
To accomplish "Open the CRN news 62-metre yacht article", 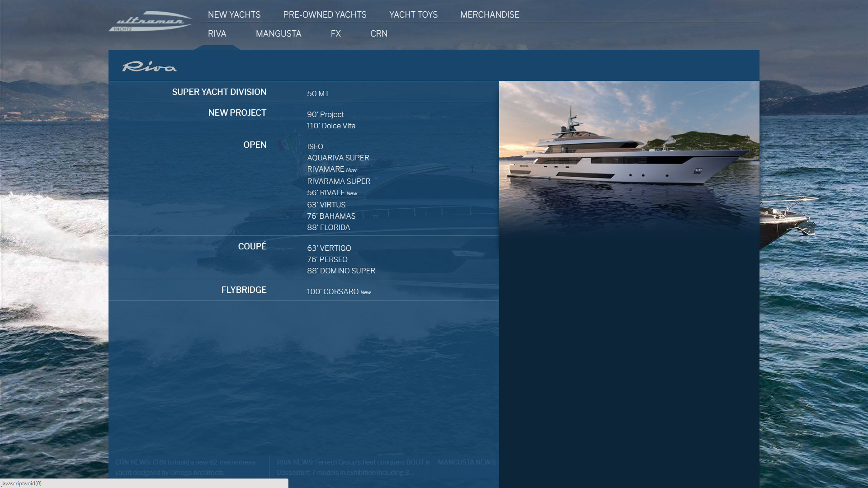I will pyautogui.click(x=185, y=467).
